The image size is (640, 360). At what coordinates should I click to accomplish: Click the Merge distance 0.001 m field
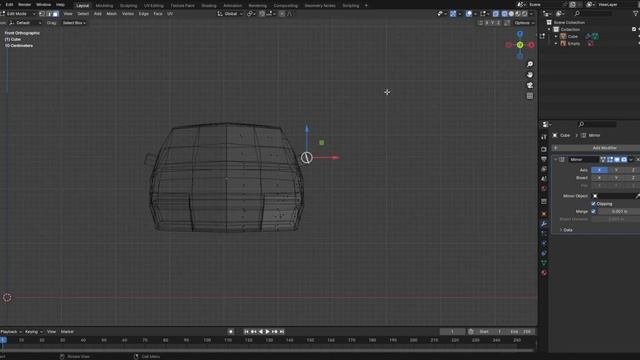click(x=619, y=211)
